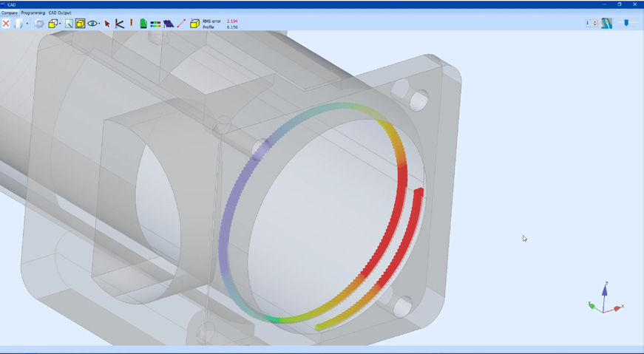Switch to the Programming tab

(x=33, y=13)
